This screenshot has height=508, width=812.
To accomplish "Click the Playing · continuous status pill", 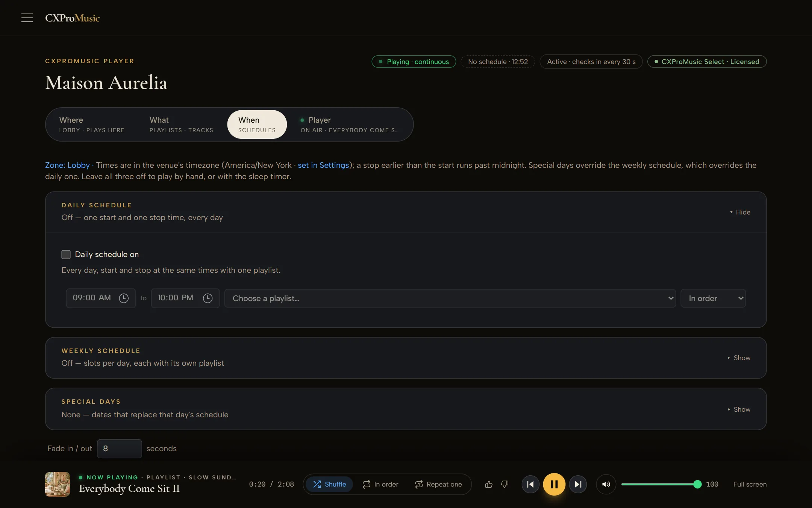I will pyautogui.click(x=414, y=62).
